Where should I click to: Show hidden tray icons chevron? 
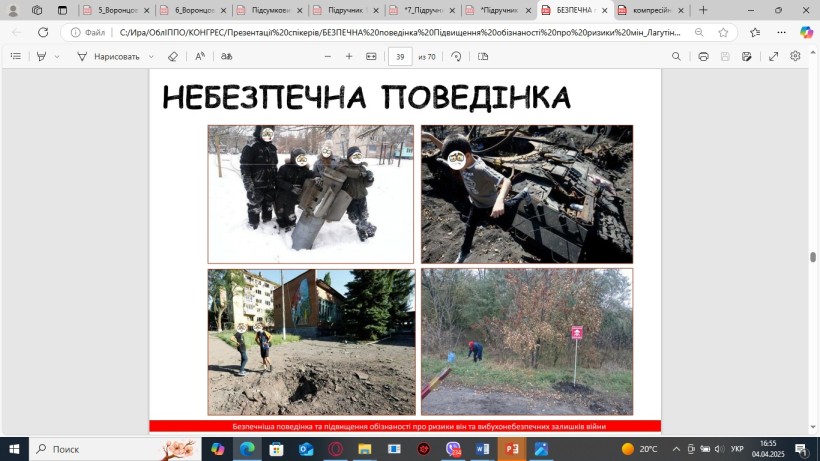(676, 449)
